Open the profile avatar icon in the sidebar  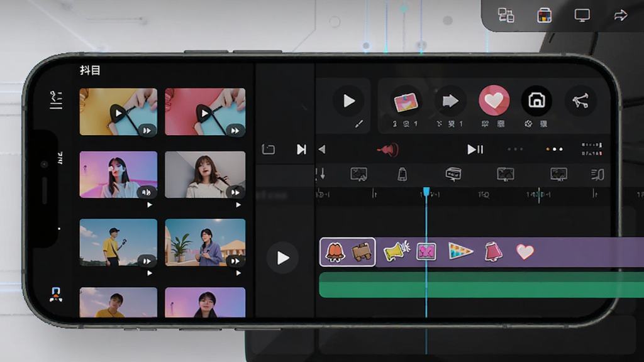click(x=56, y=295)
